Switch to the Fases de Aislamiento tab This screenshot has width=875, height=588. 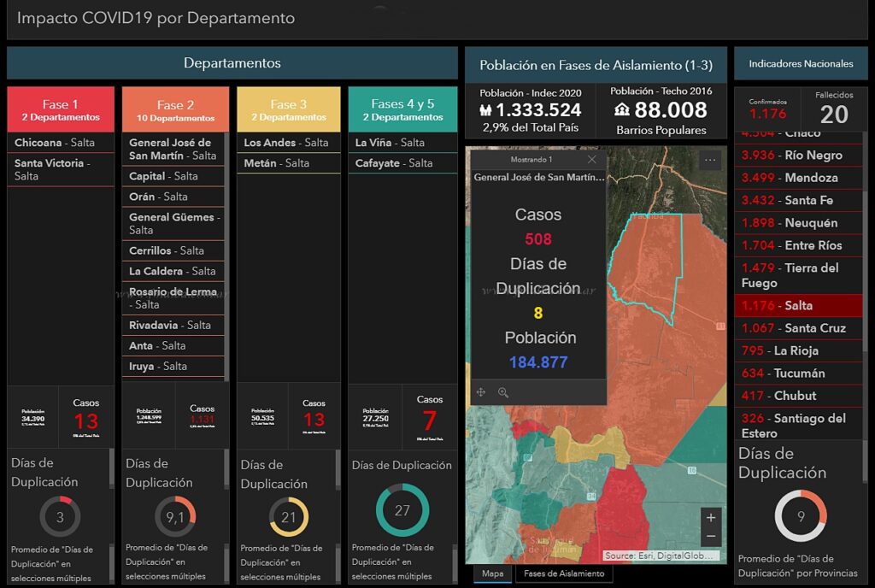pyautogui.click(x=563, y=573)
